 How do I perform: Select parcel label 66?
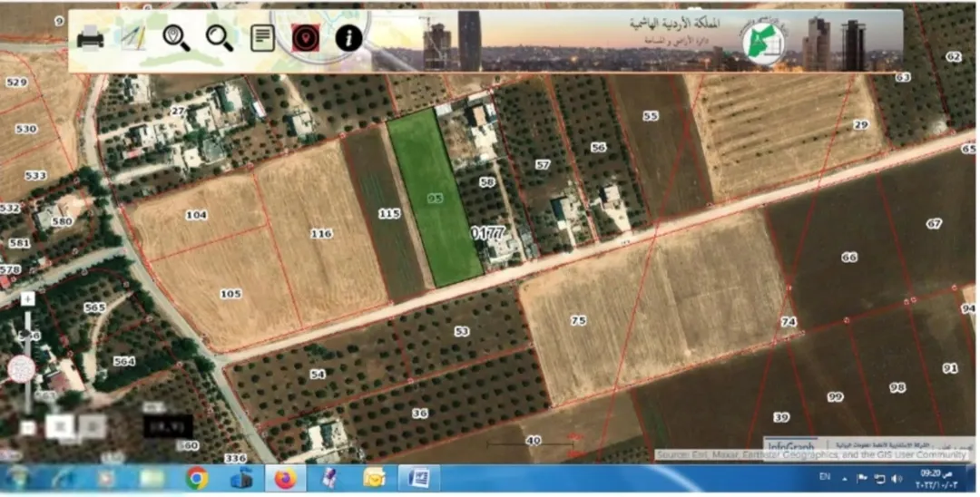(848, 258)
